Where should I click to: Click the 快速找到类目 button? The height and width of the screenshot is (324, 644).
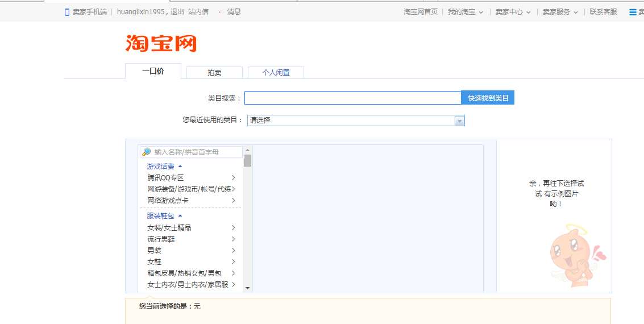(x=488, y=98)
